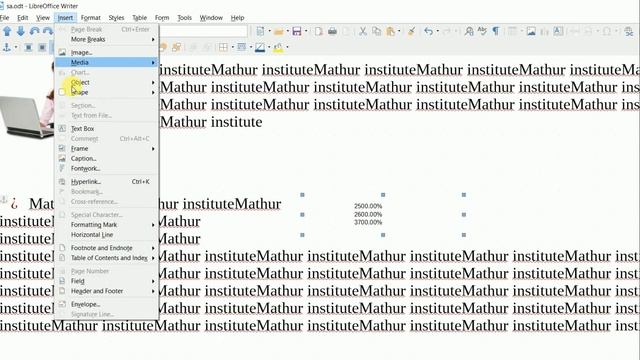640x360 pixels.
Task: Open the Help menu
Action: coord(238,18)
